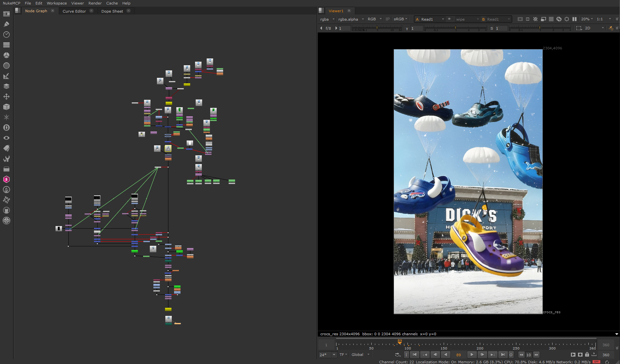
Task: Open the 3D nodes cube icon
Action: pos(6,107)
